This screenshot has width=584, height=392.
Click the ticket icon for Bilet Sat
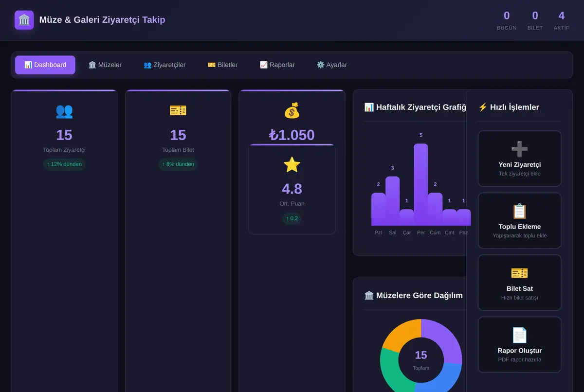tap(520, 273)
